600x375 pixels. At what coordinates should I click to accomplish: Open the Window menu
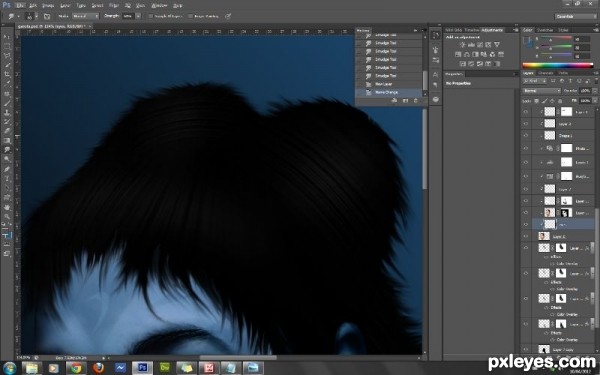coord(159,6)
